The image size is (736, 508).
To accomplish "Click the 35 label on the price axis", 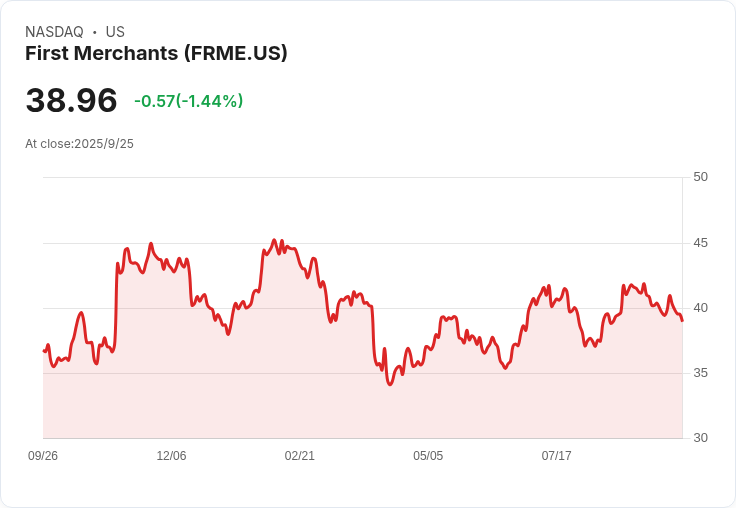I will [700, 373].
